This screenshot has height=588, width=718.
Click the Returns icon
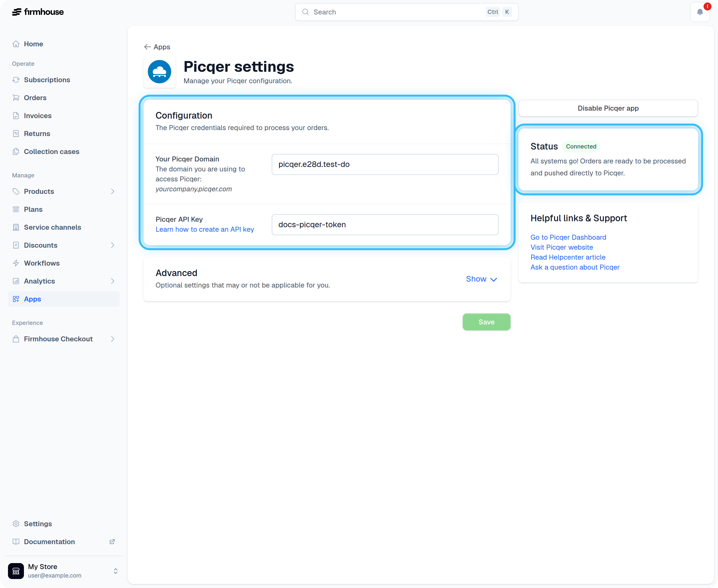[16, 134]
